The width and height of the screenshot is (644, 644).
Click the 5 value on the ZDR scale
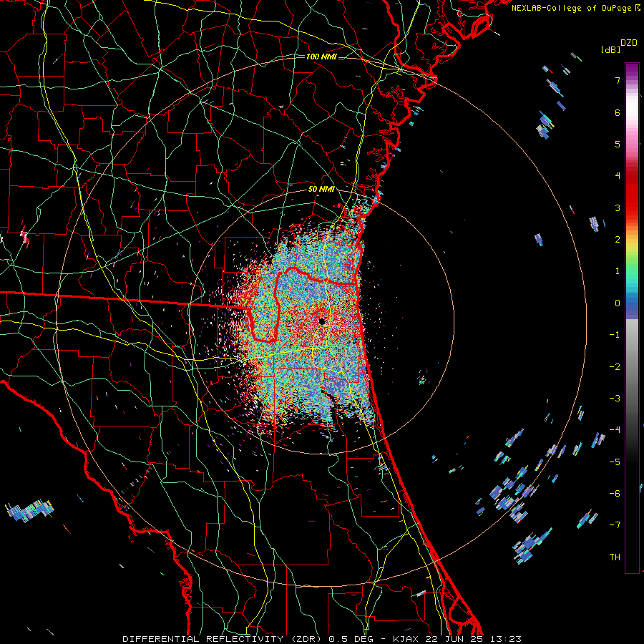[x=618, y=144]
